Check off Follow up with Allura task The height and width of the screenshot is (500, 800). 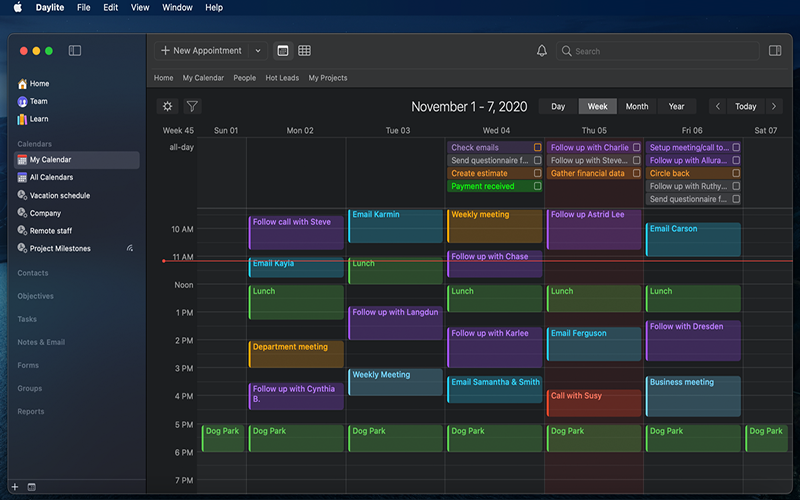[x=736, y=160]
